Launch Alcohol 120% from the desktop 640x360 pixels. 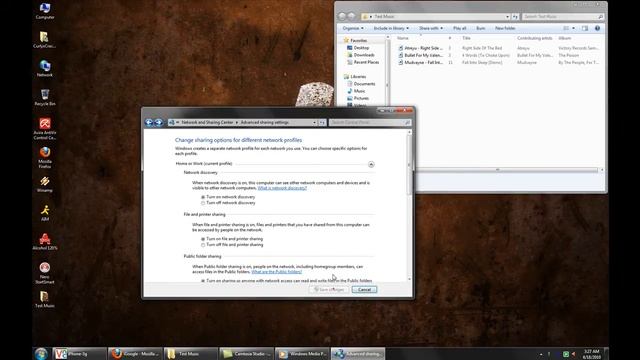tap(45, 242)
